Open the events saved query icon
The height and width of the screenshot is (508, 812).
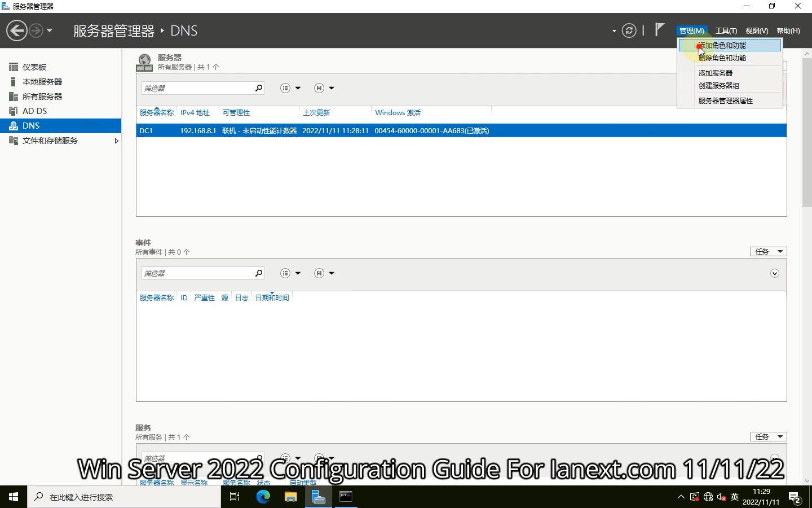tap(319, 273)
